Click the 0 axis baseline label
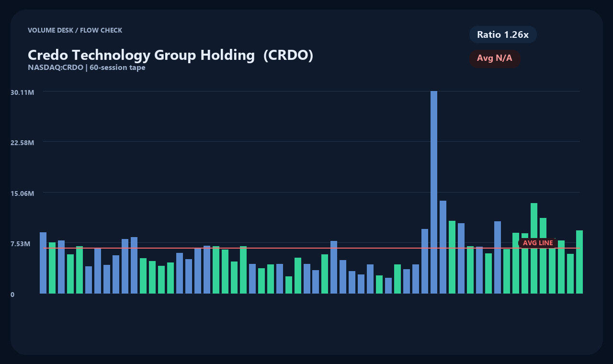 [x=12, y=295]
